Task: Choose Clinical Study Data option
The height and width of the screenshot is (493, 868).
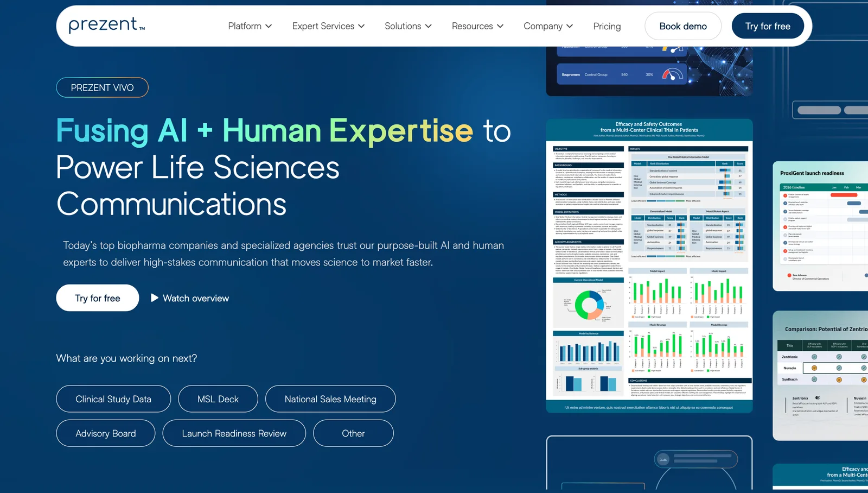Action: click(113, 399)
